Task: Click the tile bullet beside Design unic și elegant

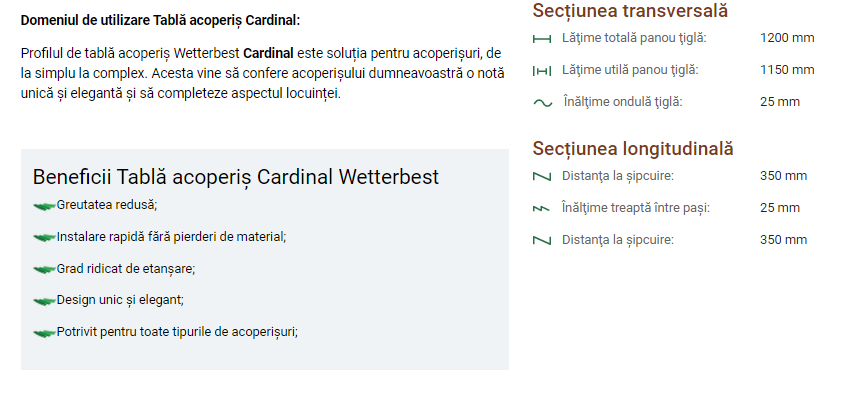Action: coord(45,301)
